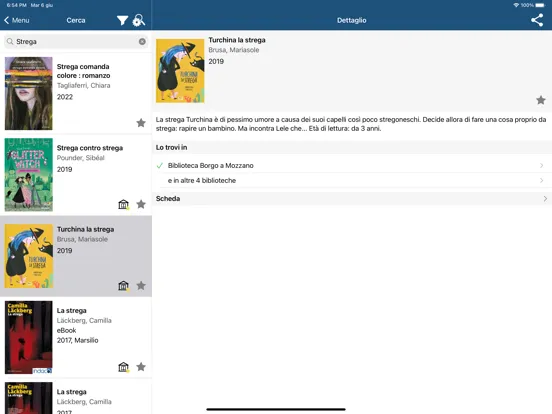Expand Biblioteca Borgo a Mozzano row
This screenshot has width=552, height=414.
[x=352, y=165]
